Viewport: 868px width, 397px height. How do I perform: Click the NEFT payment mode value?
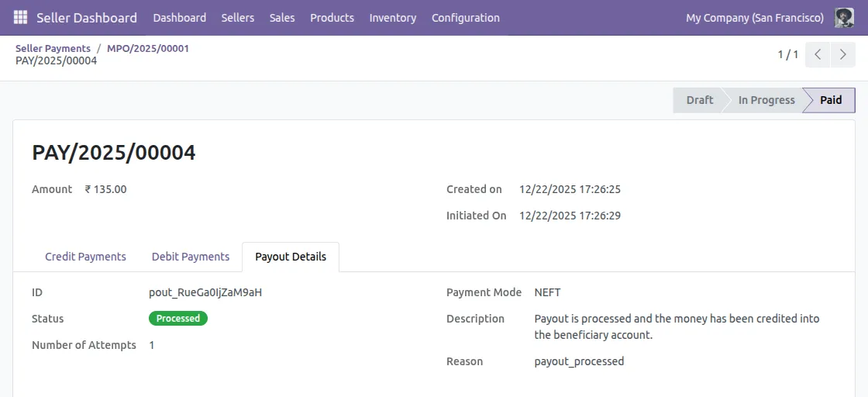(x=547, y=292)
